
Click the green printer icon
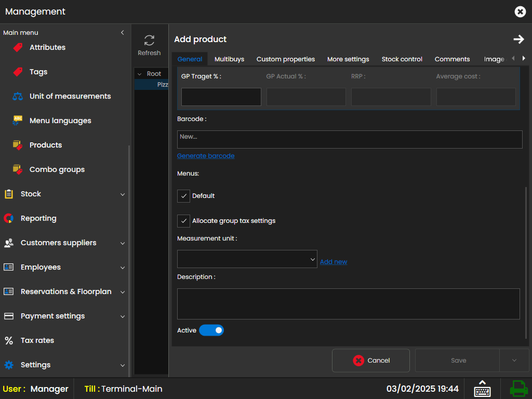[x=518, y=389]
